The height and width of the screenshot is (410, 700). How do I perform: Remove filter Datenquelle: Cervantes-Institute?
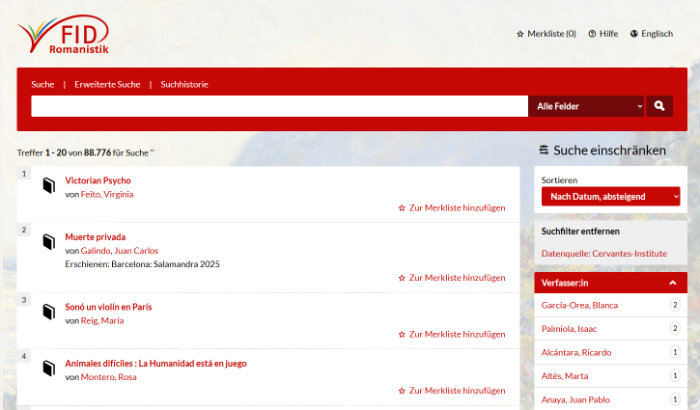click(x=604, y=253)
